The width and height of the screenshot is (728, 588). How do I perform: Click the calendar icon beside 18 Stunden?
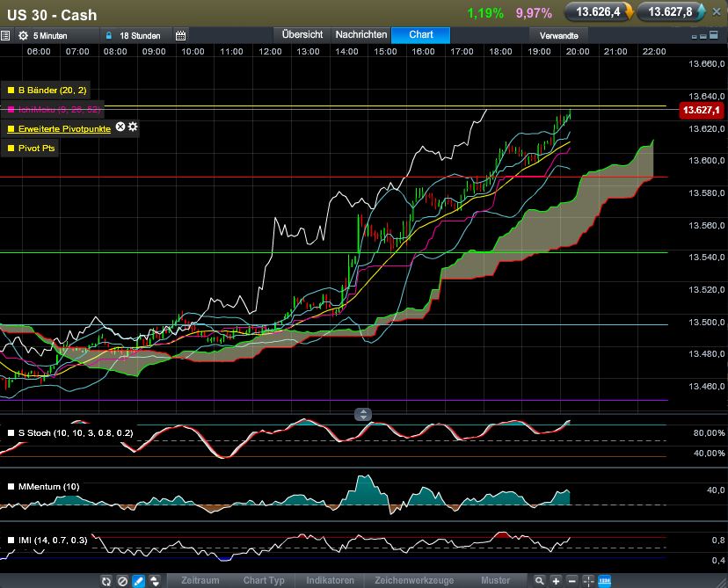(x=180, y=36)
